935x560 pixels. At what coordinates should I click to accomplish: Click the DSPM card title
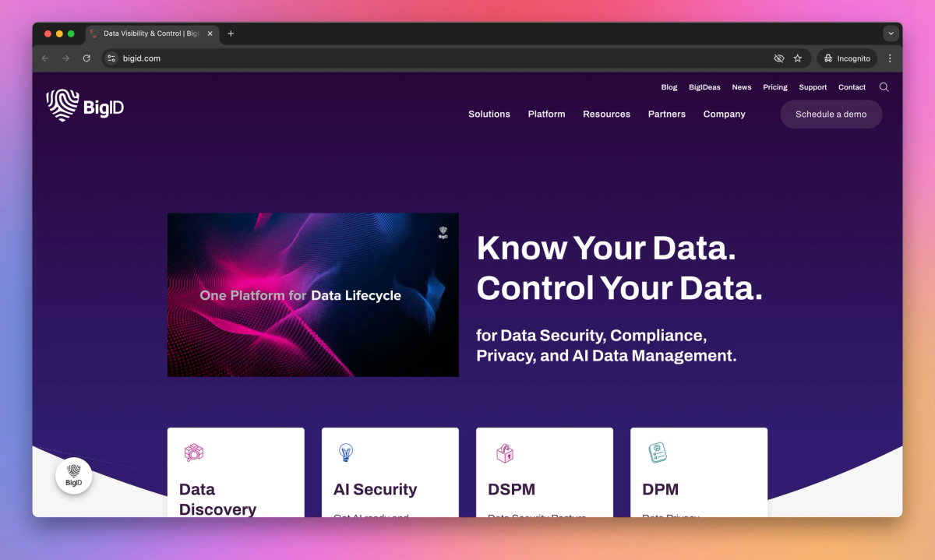tap(511, 489)
